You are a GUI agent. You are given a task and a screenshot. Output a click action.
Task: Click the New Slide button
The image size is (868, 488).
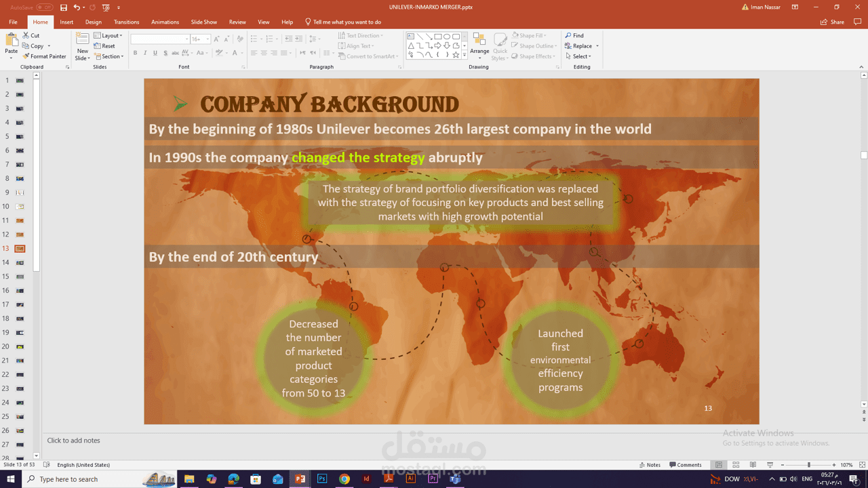pos(82,45)
